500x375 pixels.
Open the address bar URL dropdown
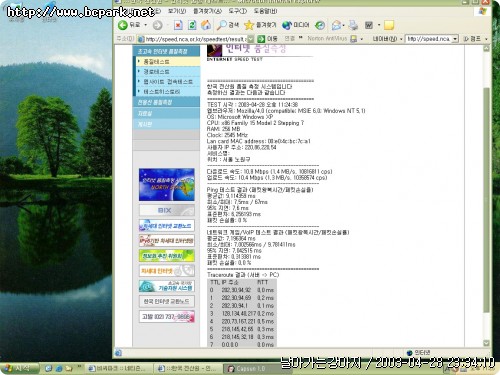pyautogui.click(x=251, y=39)
